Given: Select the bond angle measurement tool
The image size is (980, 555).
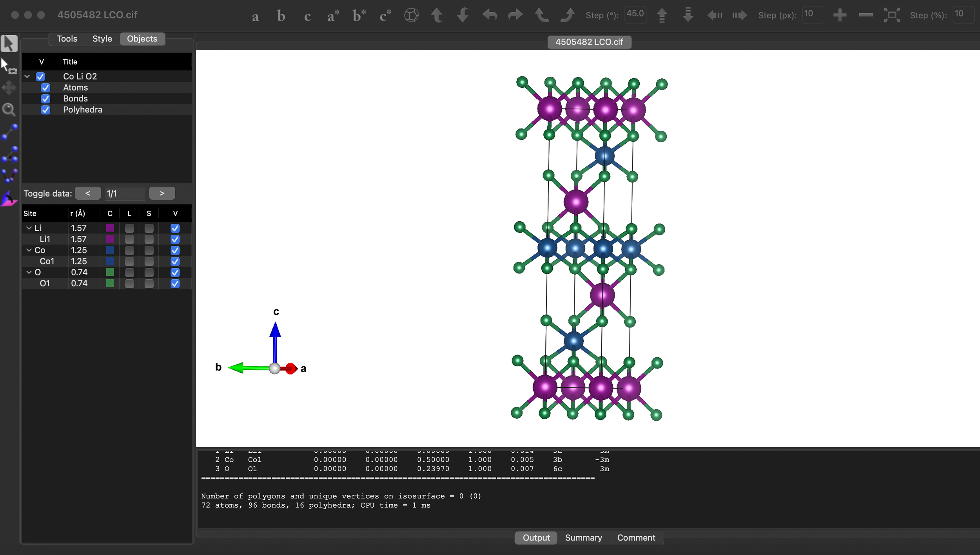Looking at the screenshot, I should click(x=9, y=154).
